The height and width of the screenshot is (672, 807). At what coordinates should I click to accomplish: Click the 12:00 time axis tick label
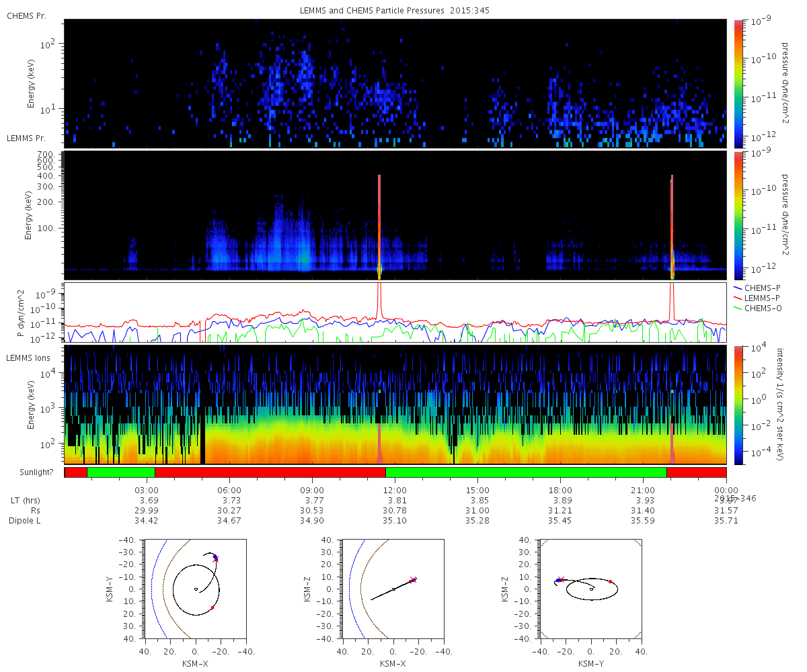(x=395, y=490)
